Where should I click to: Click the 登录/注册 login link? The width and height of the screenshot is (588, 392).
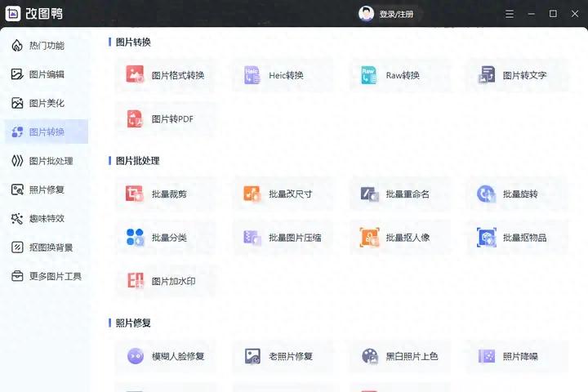pyautogui.click(x=396, y=14)
